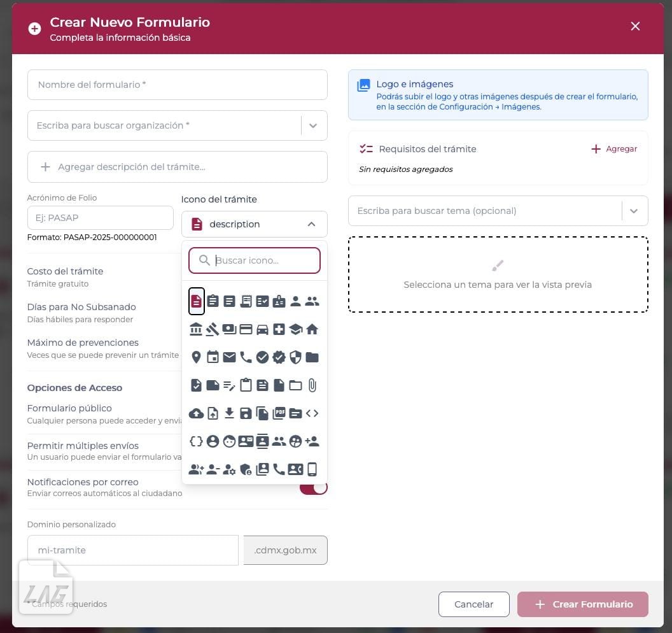672x633 pixels.
Task: Choose the shield icon
Action: (296, 357)
